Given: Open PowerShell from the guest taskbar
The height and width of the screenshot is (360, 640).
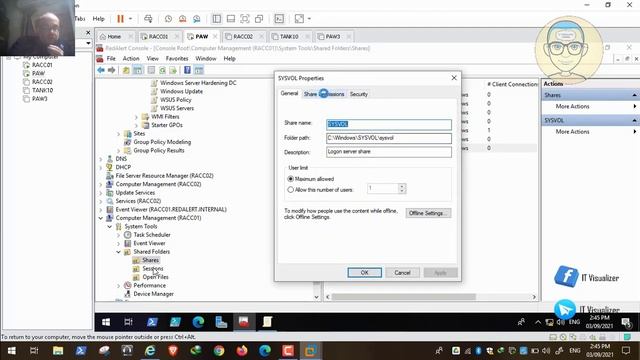Looking at the screenshot, I should (x=152, y=322).
